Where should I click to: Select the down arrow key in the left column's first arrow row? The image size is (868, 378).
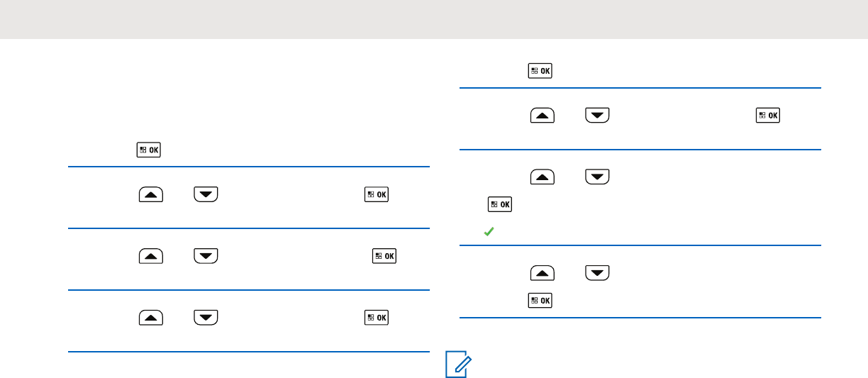[205, 194]
